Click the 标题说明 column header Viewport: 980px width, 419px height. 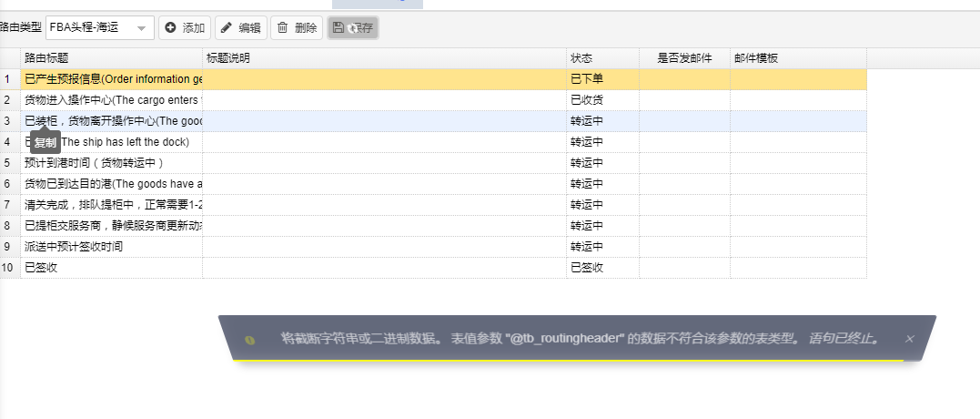(x=385, y=58)
